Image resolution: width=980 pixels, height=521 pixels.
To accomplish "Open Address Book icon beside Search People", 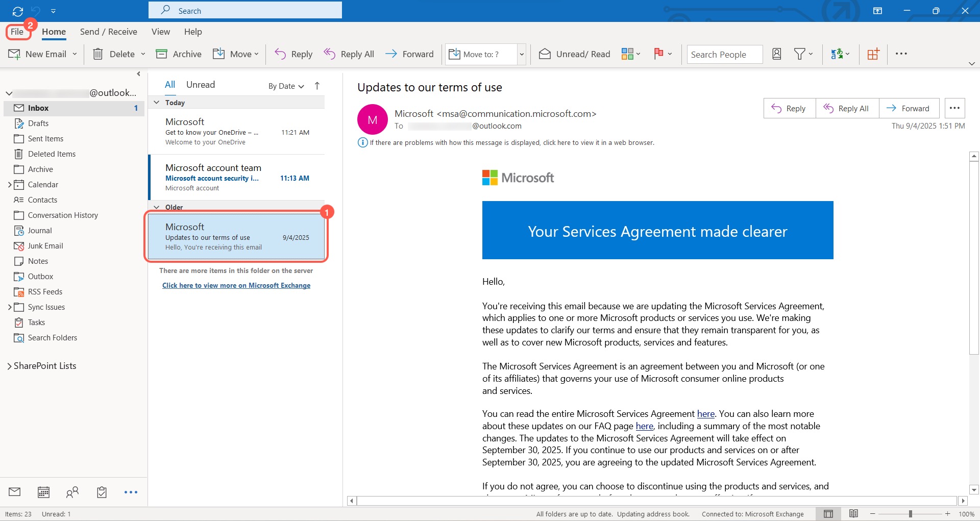I will point(776,54).
